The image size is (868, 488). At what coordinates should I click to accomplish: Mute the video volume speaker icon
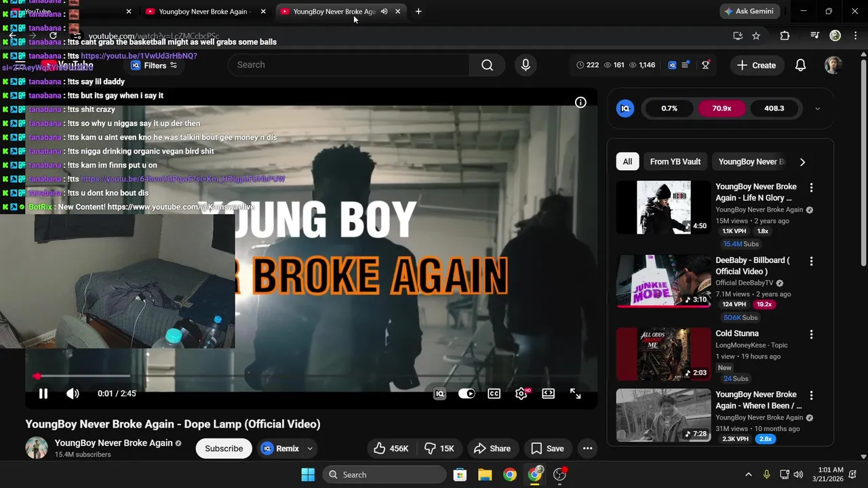(73, 393)
